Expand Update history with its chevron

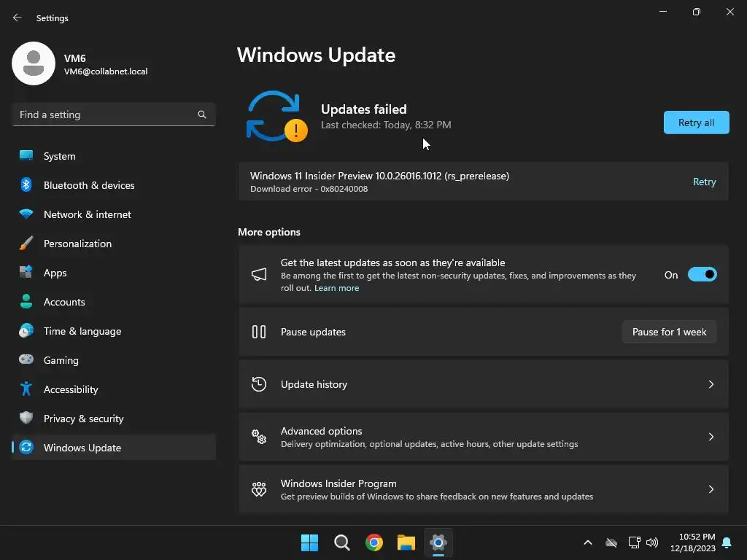pos(711,384)
